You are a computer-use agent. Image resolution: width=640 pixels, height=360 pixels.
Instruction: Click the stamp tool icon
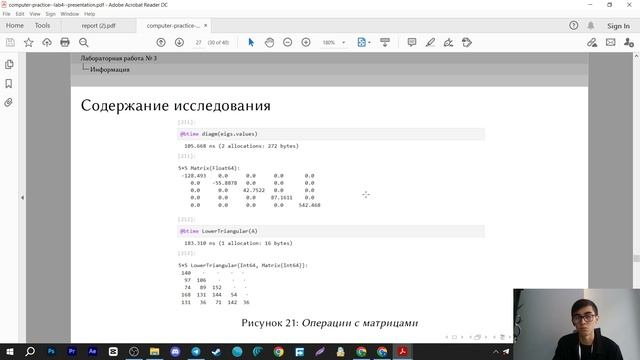pos(467,42)
